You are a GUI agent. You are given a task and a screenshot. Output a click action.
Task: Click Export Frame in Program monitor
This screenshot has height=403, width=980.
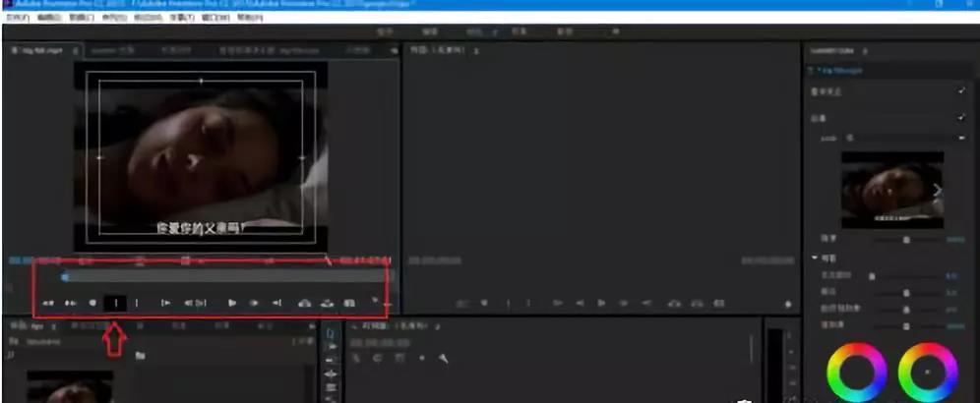click(718, 303)
